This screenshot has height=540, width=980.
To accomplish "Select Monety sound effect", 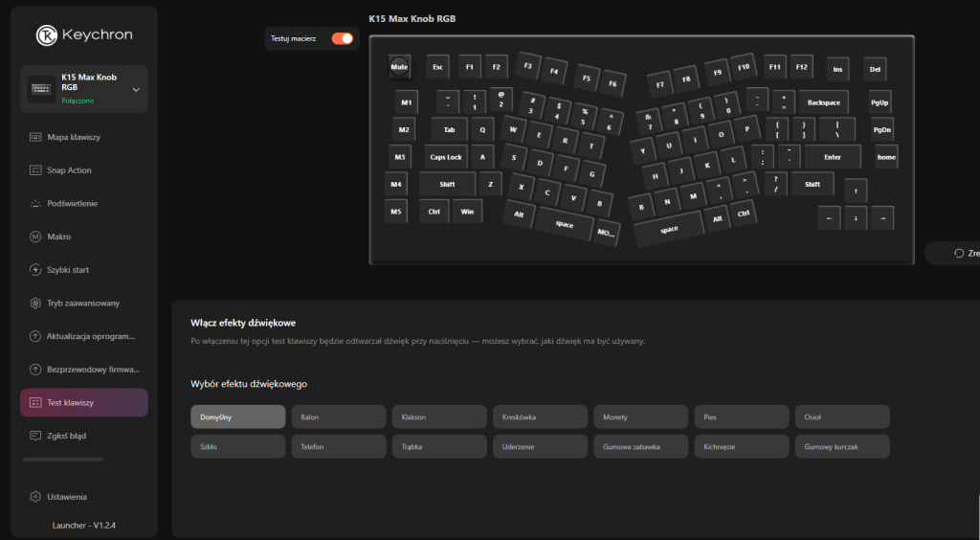I will click(640, 416).
